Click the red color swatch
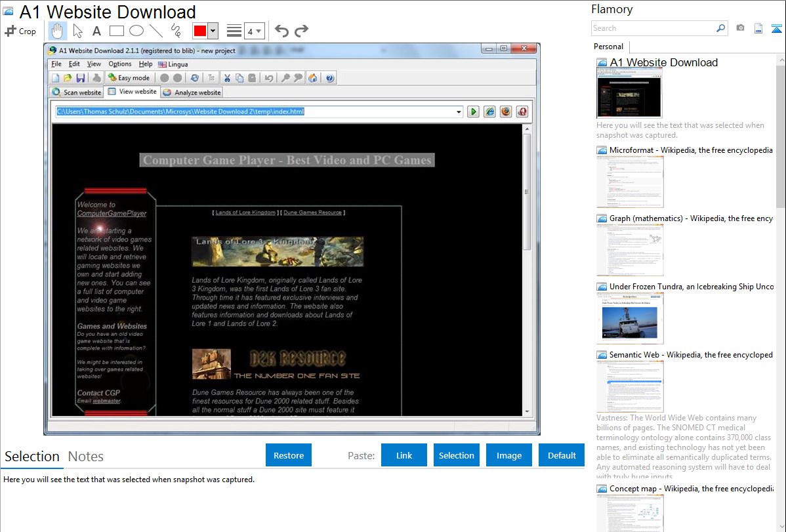Viewport: 786px width, 532px height. pos(200,31)
